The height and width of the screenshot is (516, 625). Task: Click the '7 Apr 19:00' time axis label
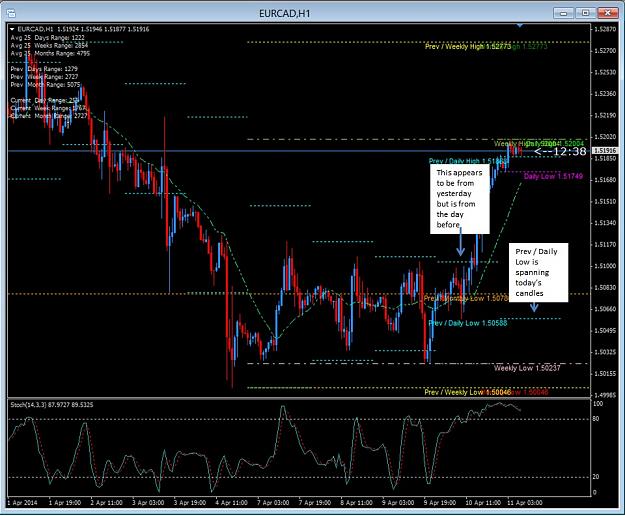[x=315, y=503]
